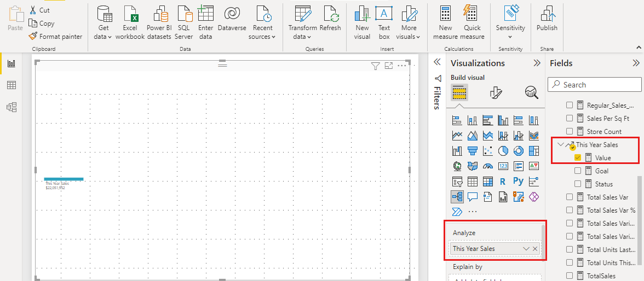Check the Store Count checkbox

pos(570,131)
